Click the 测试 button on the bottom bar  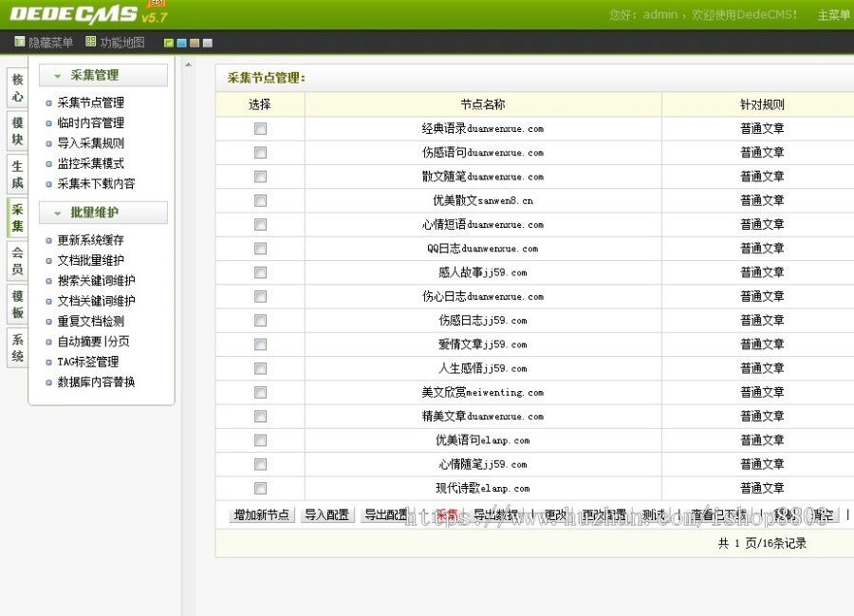[654, 513]
